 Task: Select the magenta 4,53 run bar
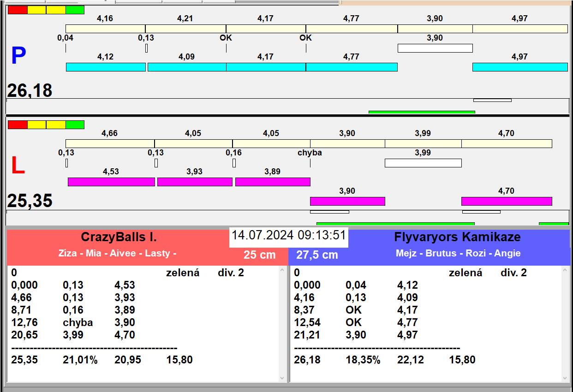pyautogui.click(x=111, y=182)
